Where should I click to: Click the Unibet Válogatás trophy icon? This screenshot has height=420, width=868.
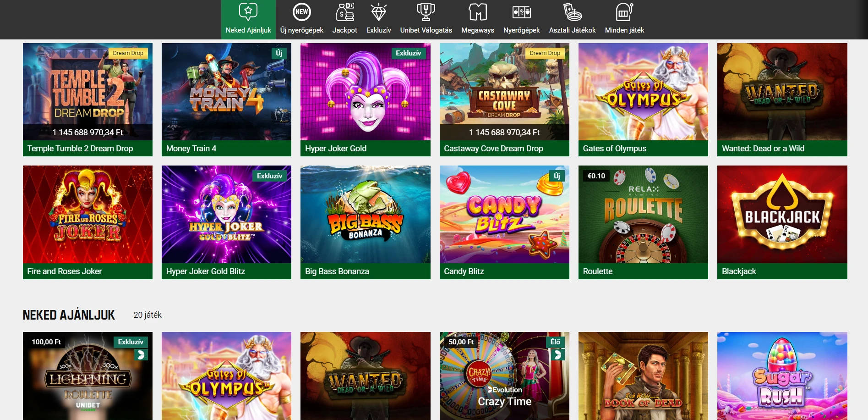point(426,12)
